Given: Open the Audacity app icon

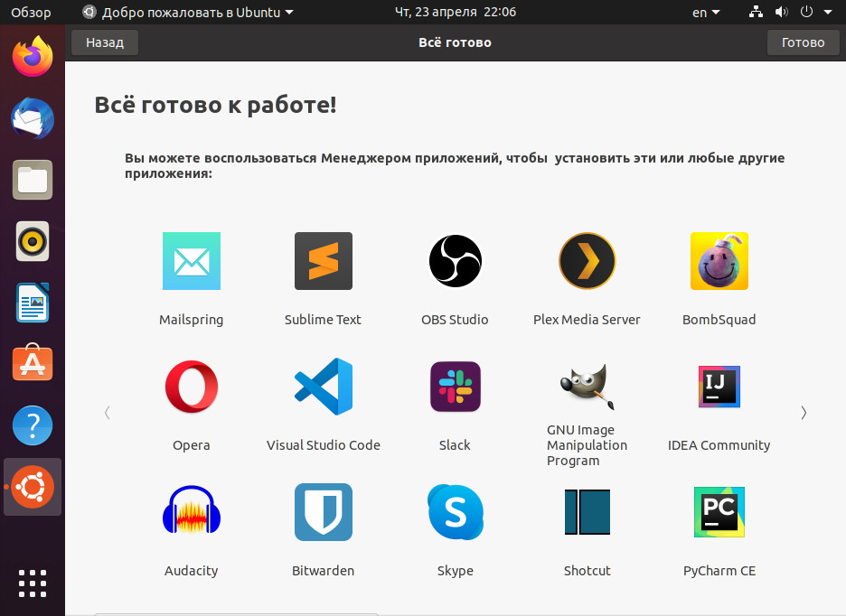Looking at the screenshot, I should click(x=192, y=511).
